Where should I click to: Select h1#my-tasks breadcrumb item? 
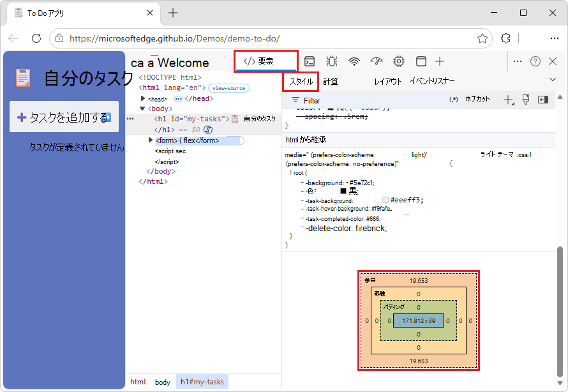202,382
